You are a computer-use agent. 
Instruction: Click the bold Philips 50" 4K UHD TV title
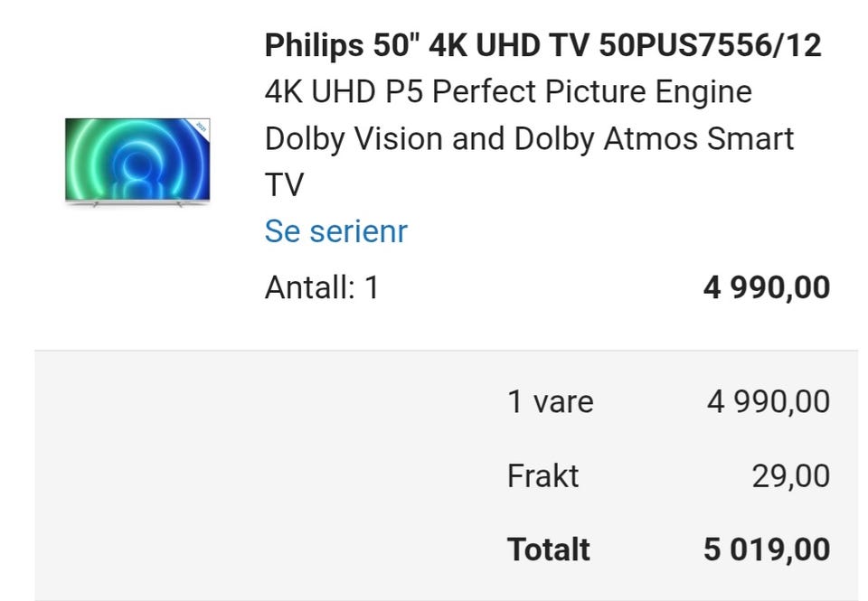542,45
